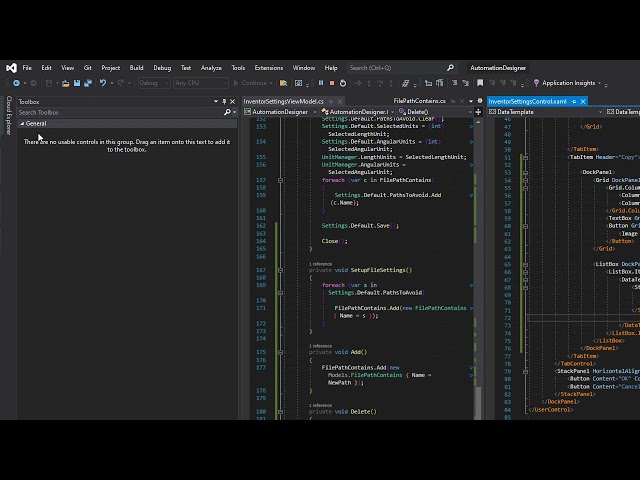Open the Git menu
This screenshot has height=480, width=640.
click(x=88, y=68)
